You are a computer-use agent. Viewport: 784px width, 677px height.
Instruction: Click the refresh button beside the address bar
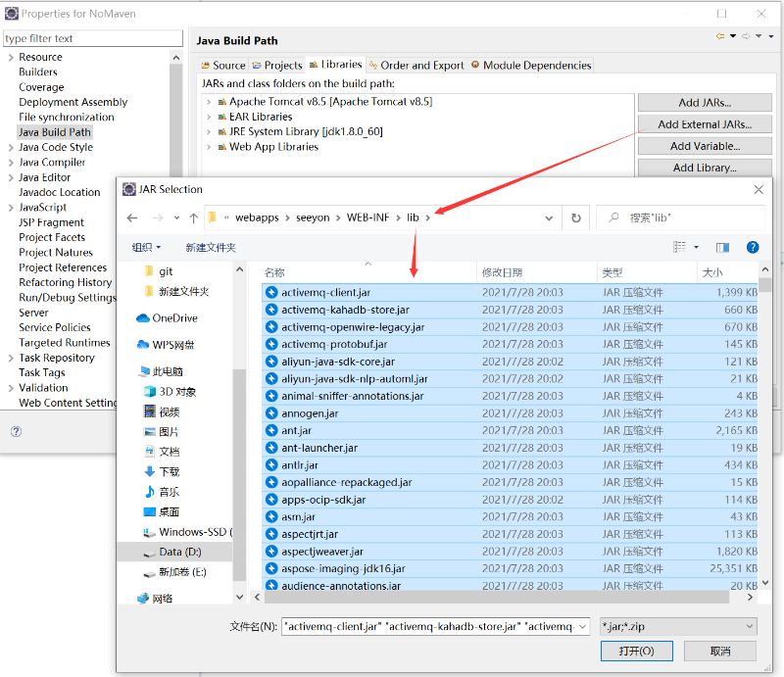[576, 218]
